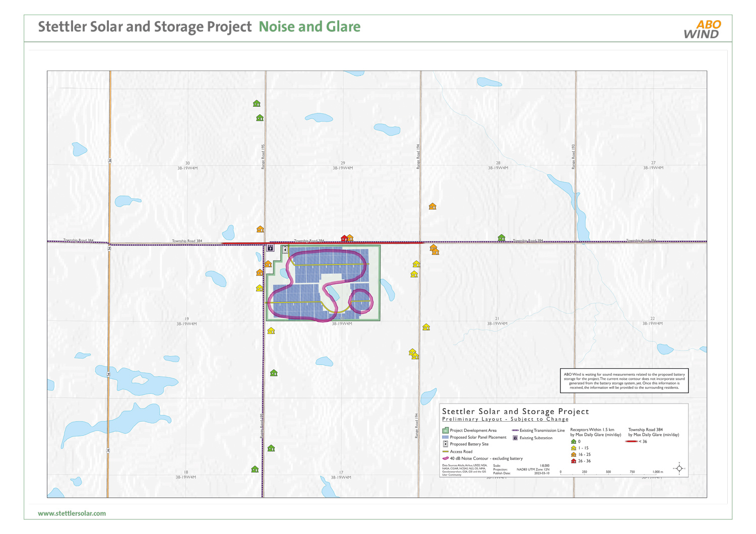Click the small circular noise contour loop on the map
Viewport: 756px width, 534px height.
click(361, 301)
